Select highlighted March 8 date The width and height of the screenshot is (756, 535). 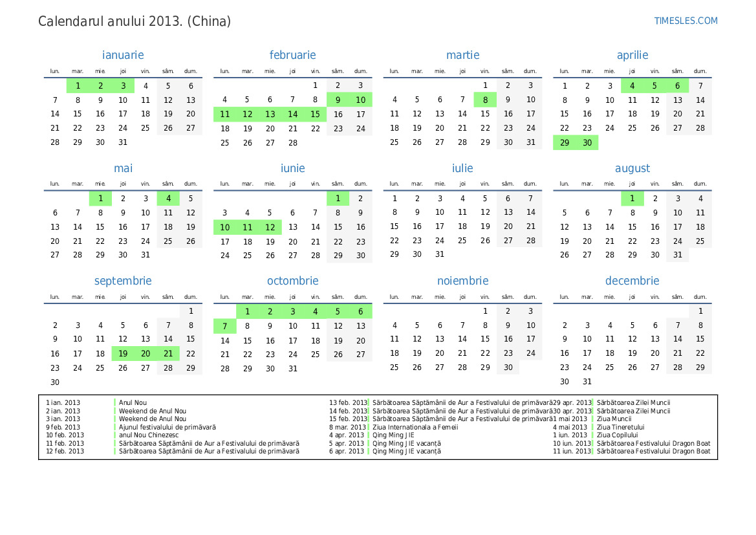tap(485, 100)
